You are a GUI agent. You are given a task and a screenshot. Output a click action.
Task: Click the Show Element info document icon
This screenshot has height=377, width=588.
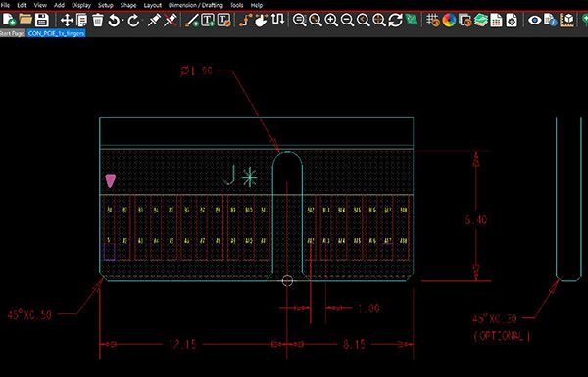[x=551, y=20]
